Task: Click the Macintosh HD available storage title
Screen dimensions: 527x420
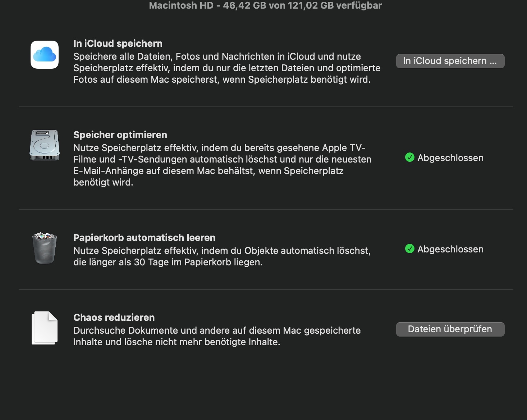Action: pos(265,5)
